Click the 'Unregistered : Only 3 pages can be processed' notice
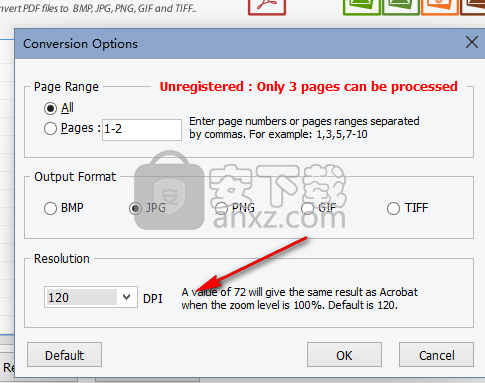The height and width of the screenshot is (383, 485). pos(309,87)
